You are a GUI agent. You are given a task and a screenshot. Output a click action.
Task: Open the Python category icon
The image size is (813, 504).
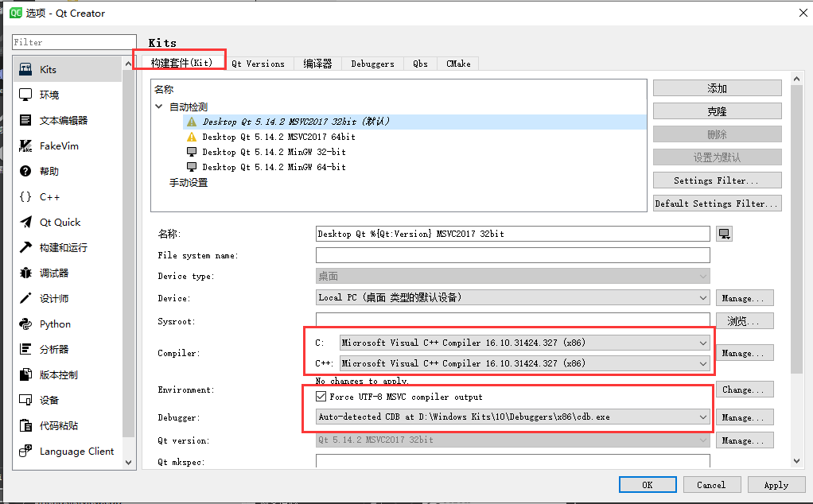tap(25, 324)
